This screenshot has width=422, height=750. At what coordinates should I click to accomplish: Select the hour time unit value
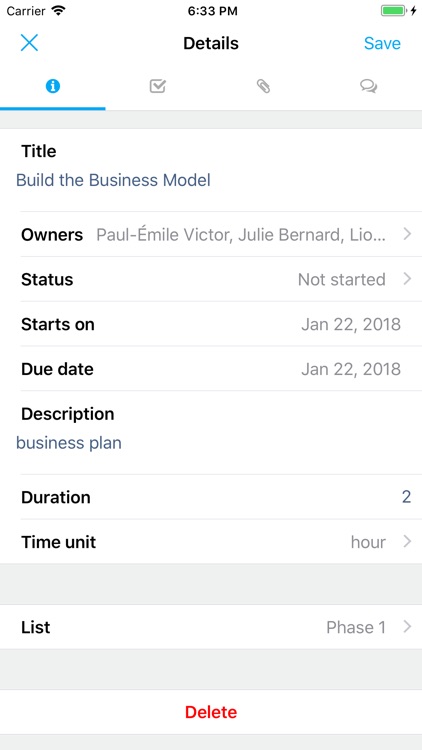point(368,542)
